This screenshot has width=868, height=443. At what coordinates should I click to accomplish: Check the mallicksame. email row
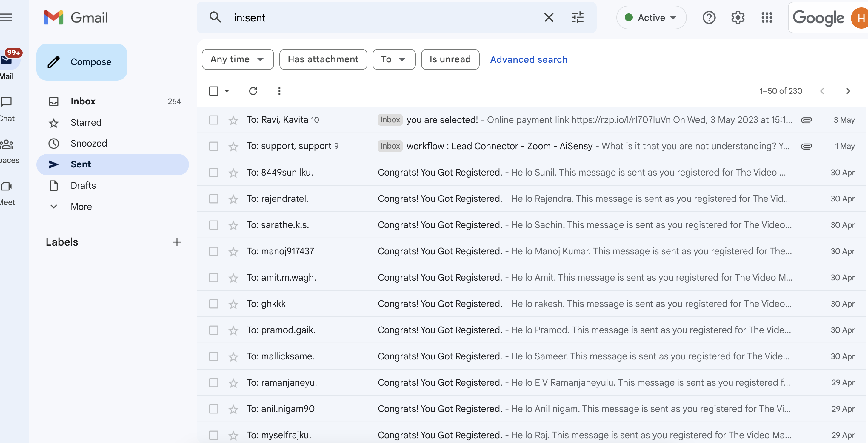(214, 356)
